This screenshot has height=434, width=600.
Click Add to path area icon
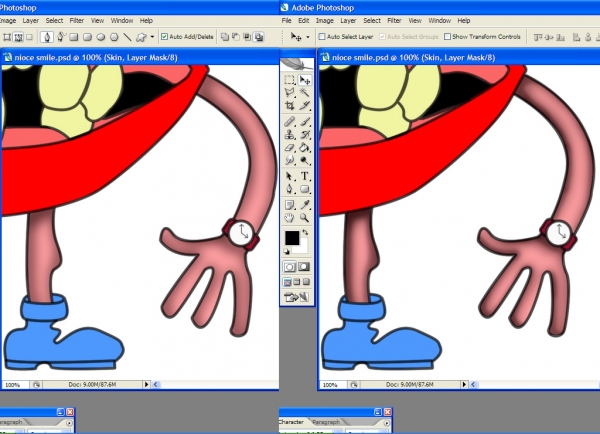point(225,37)
